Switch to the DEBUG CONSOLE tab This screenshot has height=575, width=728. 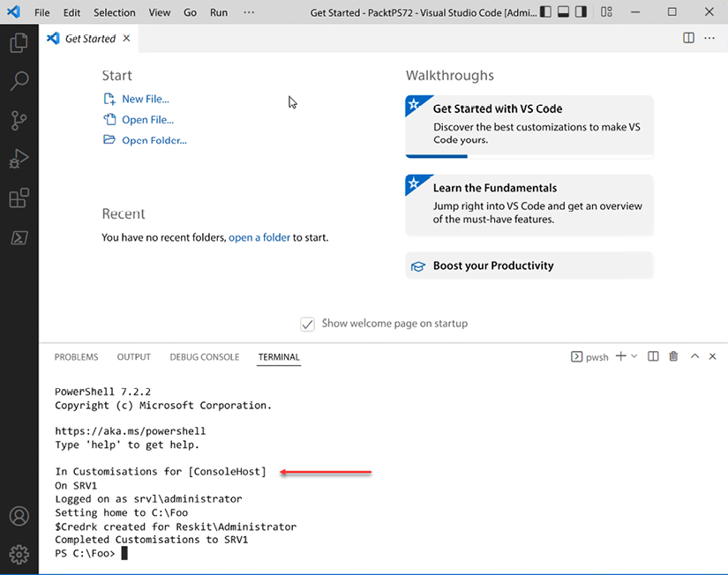(205, 357)
